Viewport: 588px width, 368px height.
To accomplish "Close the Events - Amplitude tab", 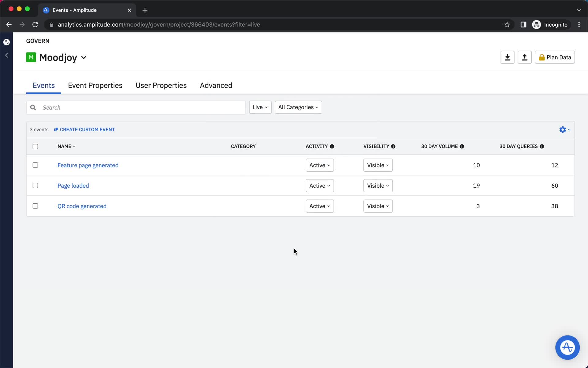I will click(x=129, y=10).
